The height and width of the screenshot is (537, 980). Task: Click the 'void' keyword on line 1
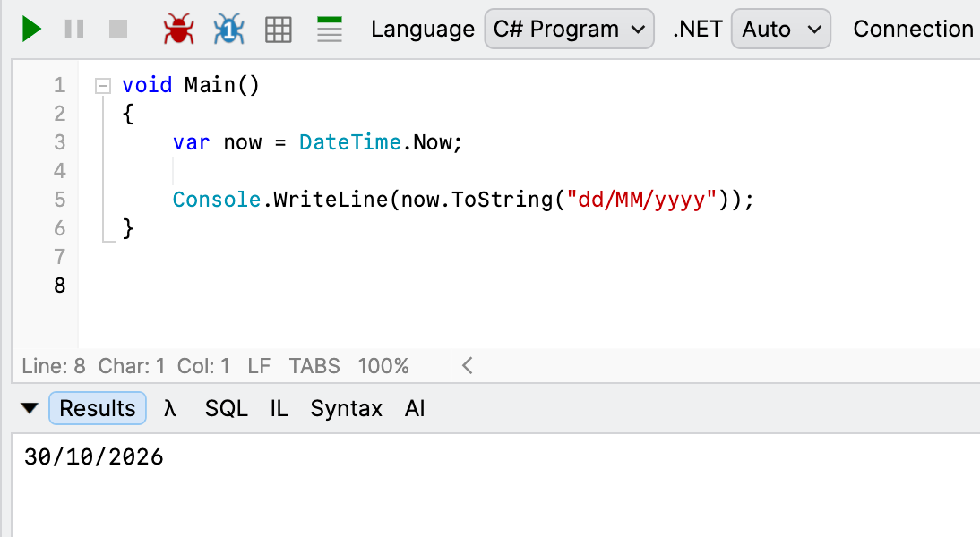tap(147, 85)
